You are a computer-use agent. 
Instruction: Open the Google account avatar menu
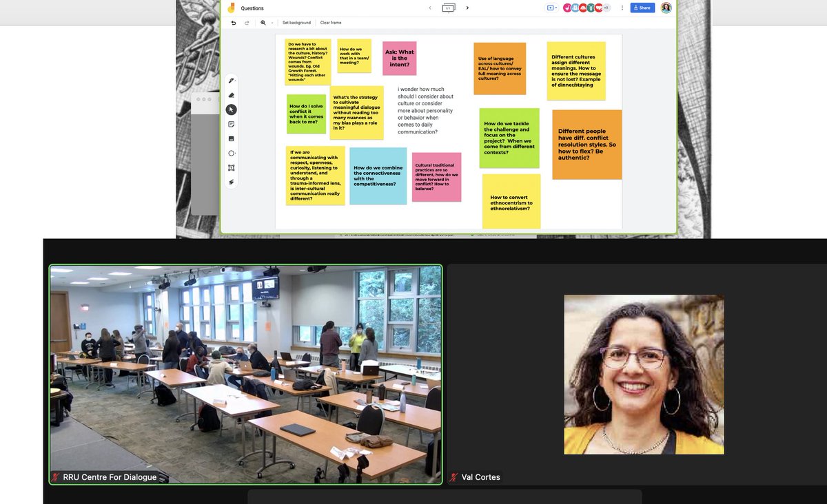pyautogui.click(x=666, y=8)
